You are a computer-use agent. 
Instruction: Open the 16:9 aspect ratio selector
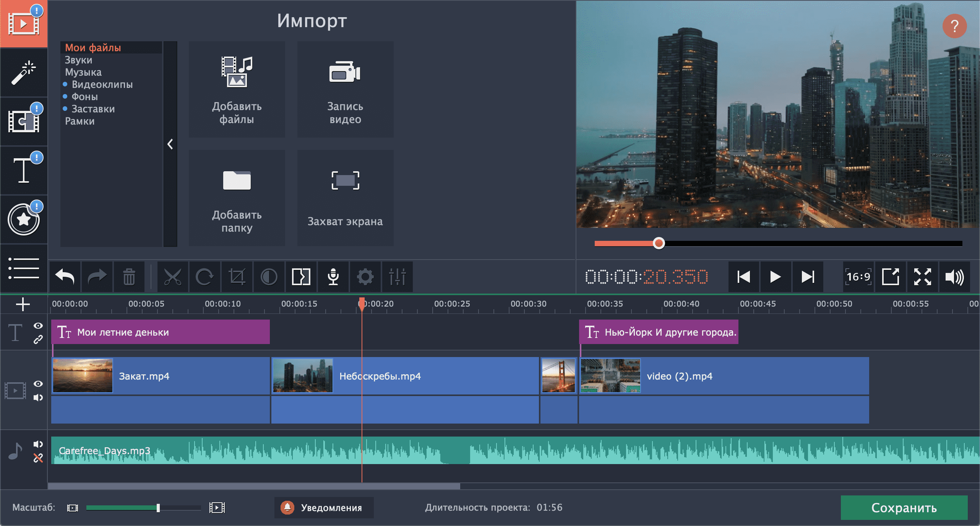[x=858, y=277]
